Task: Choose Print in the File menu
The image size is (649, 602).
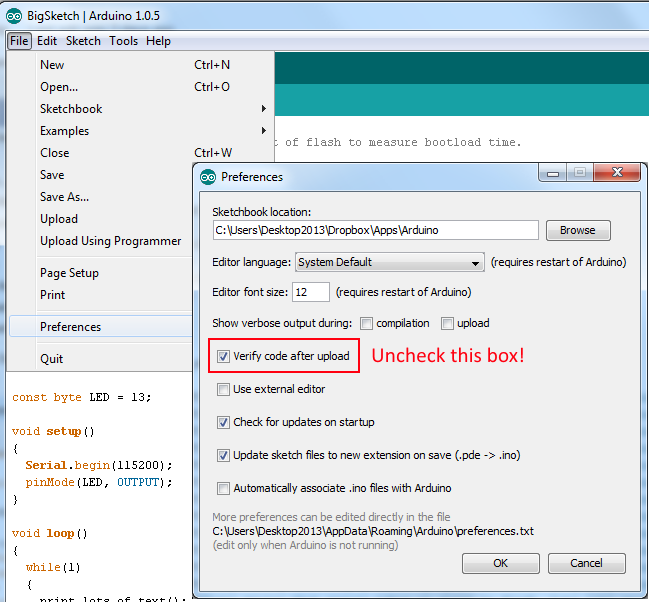Action: pos(101,295)
